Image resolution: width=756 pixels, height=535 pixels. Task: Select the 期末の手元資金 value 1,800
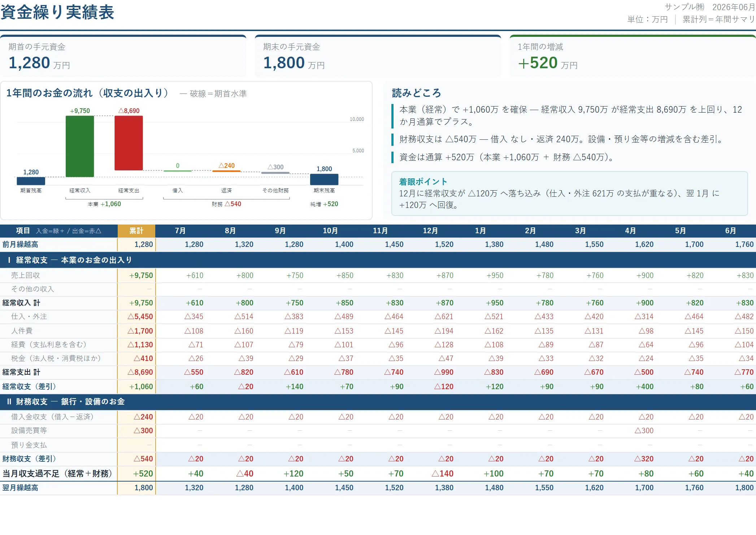(284, 63)
